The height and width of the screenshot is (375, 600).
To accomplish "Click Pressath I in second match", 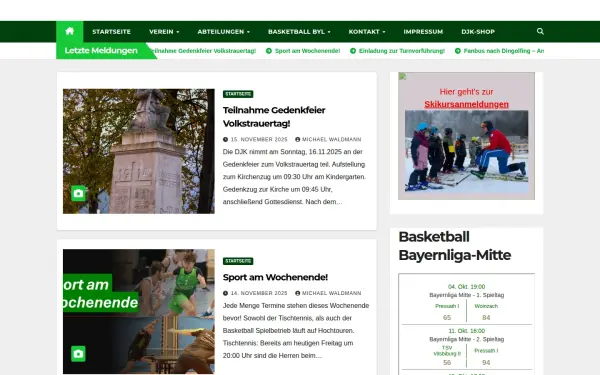I will click(486, 351).
